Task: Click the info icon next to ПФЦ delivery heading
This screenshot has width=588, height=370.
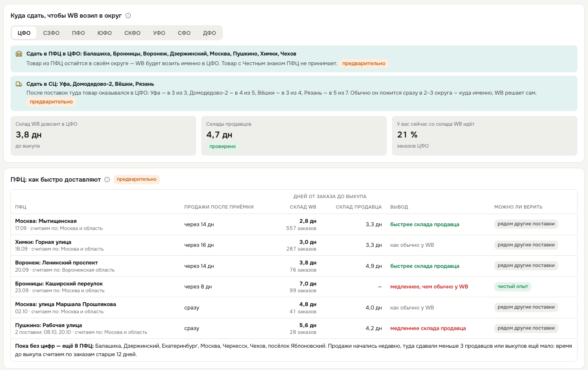Action: [107, 180]
